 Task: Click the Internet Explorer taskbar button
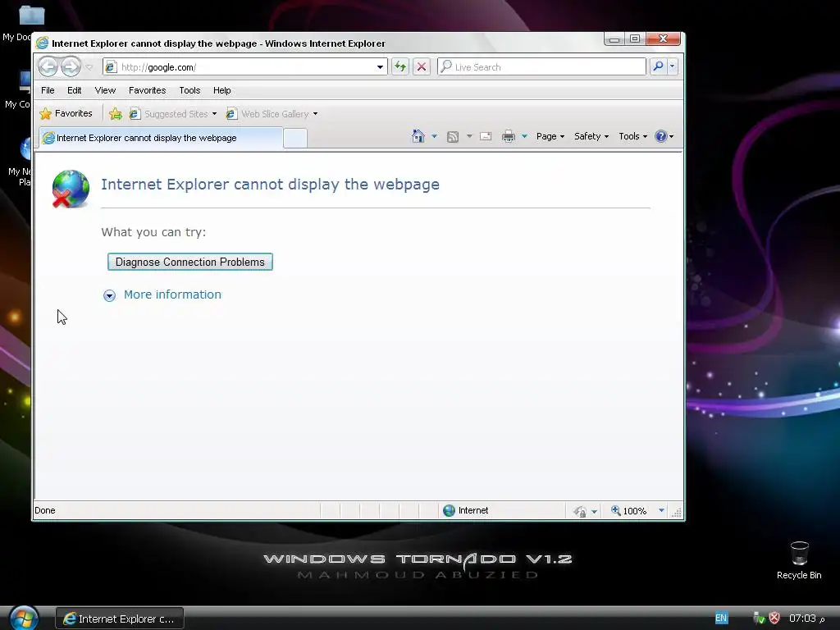pyautogui.click(x=120, y=619)
